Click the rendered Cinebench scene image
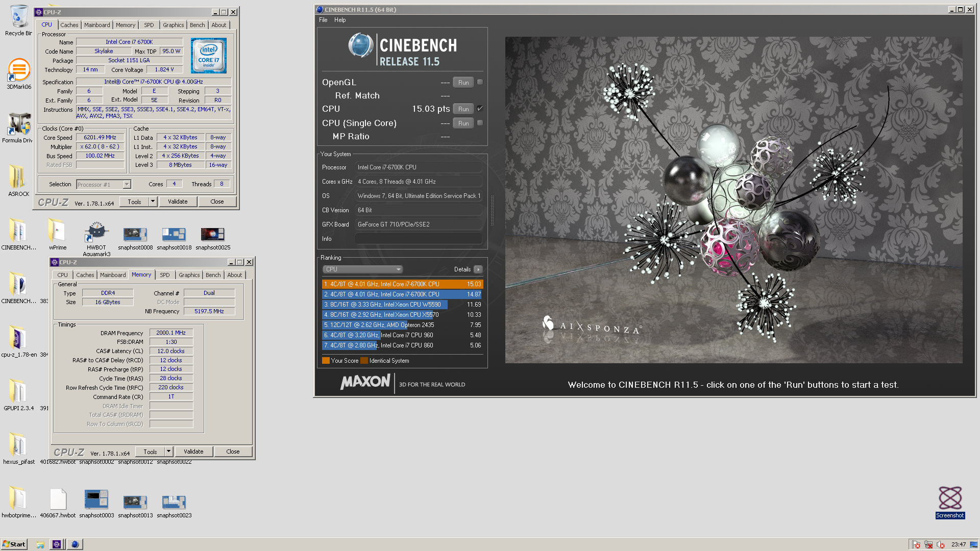The image size is (980, 551). tap(733, 200)
